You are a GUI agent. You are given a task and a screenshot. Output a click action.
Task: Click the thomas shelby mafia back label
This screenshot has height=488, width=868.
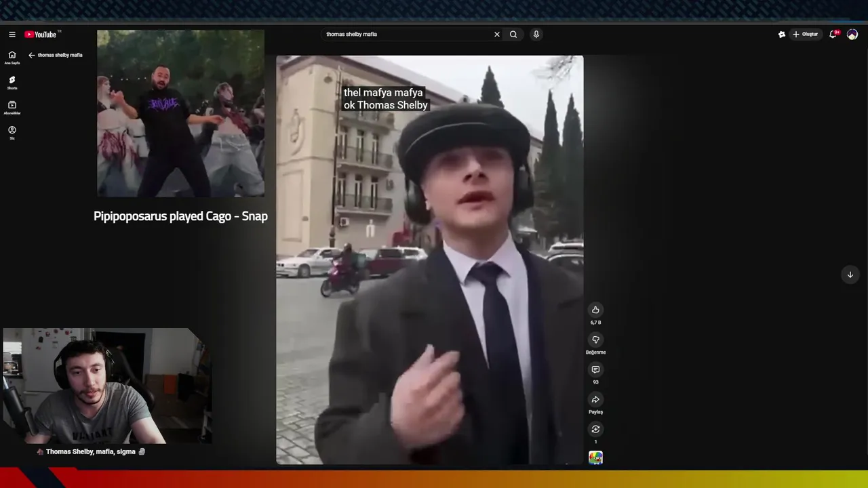(x=60, y=55)
